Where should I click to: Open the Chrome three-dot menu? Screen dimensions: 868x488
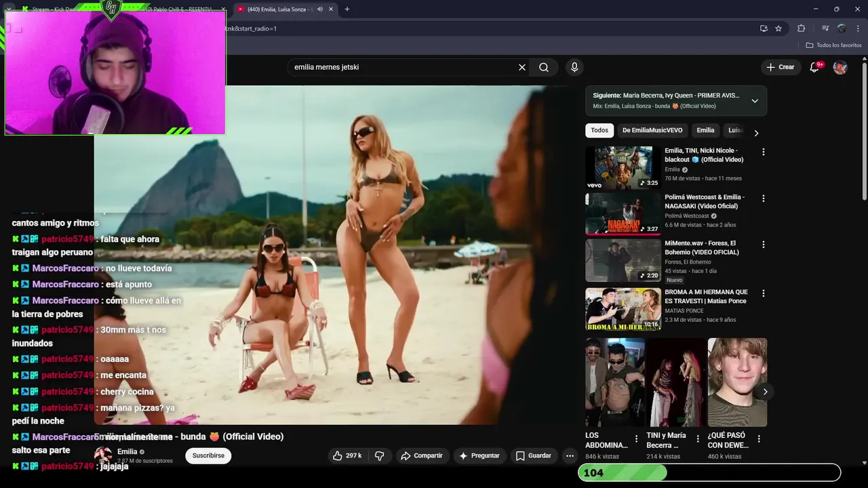(858, 28)
